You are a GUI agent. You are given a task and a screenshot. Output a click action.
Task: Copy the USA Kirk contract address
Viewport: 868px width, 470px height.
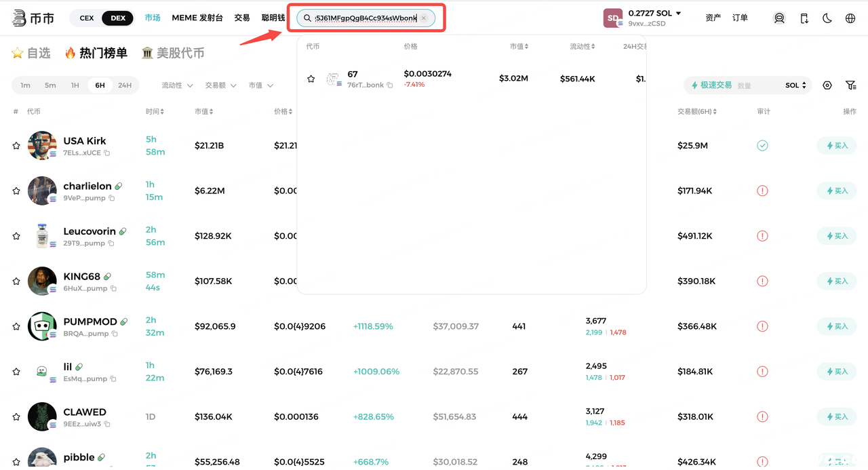107,153
